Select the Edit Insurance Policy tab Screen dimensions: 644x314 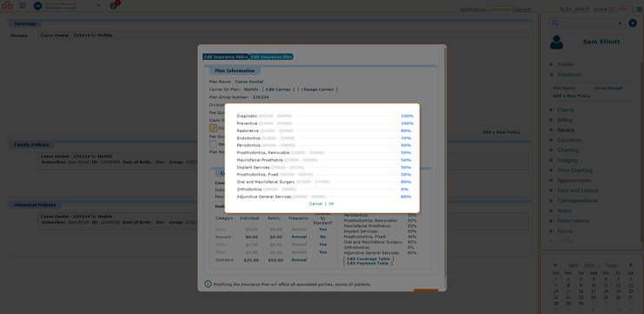225,57
